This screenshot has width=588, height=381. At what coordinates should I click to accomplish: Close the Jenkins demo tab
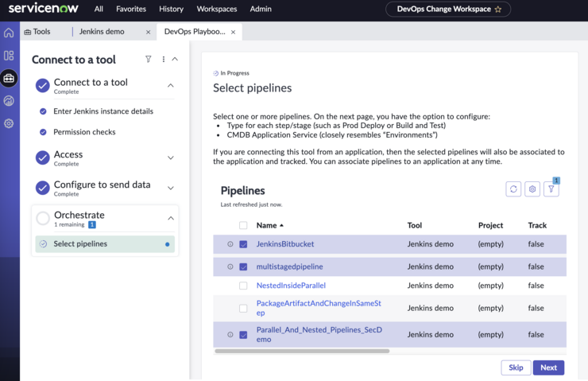click(148, 32)
